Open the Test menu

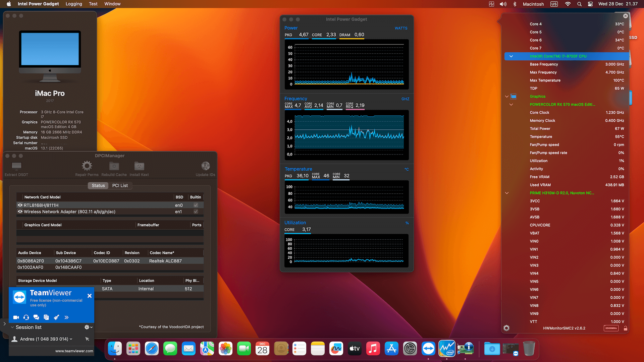click(x=93, y=4)
